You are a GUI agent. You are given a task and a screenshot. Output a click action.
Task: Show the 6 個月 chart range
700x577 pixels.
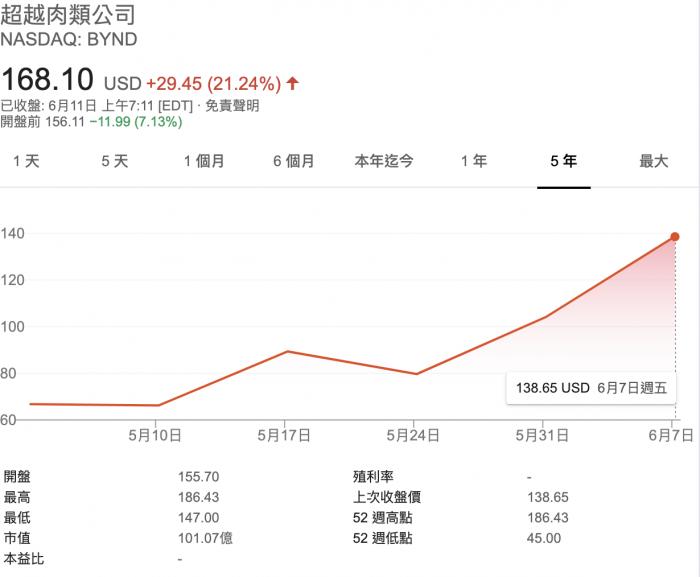click(294, 161)
